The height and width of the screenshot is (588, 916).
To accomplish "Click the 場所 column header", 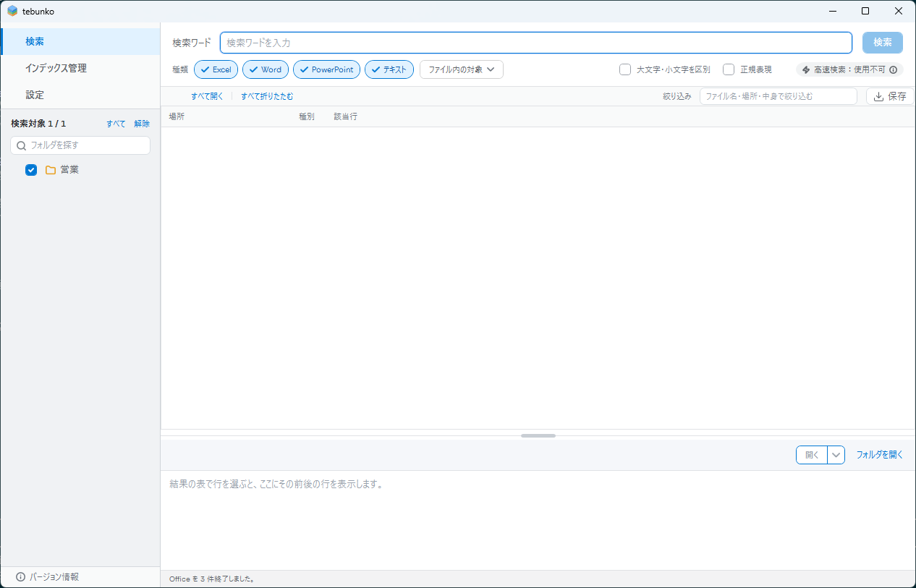I will coord(177,116).
